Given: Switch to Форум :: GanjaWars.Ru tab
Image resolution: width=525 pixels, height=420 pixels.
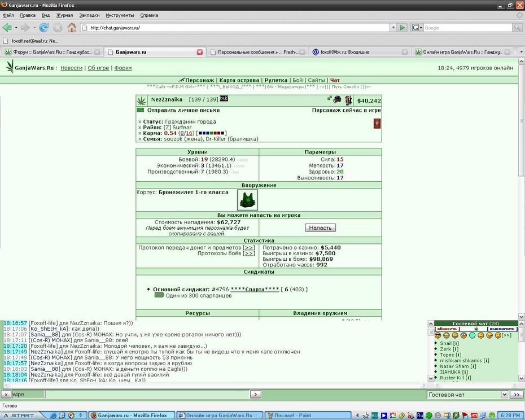Looking at the screenshot, I should (52, 52).
